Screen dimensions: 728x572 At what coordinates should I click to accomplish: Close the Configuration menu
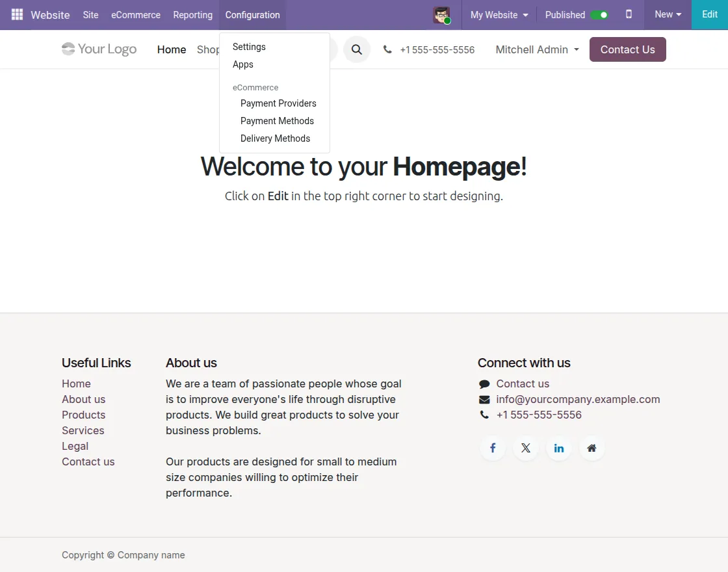253,15
